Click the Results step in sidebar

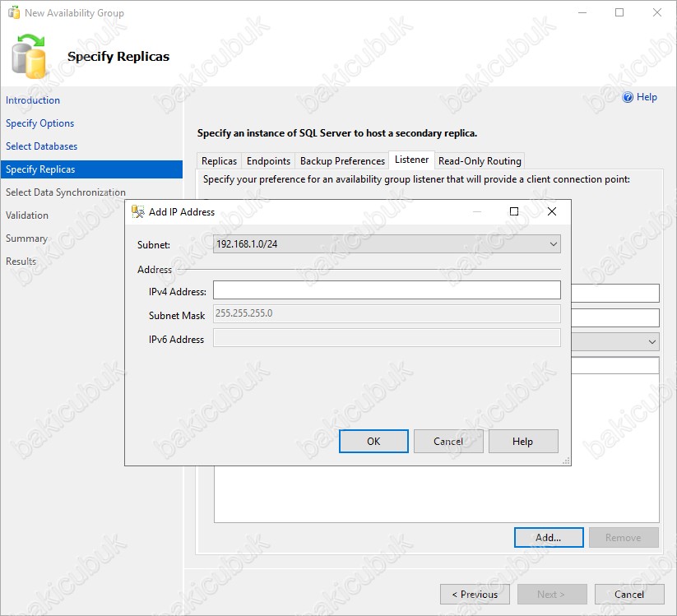pos(21,262)
